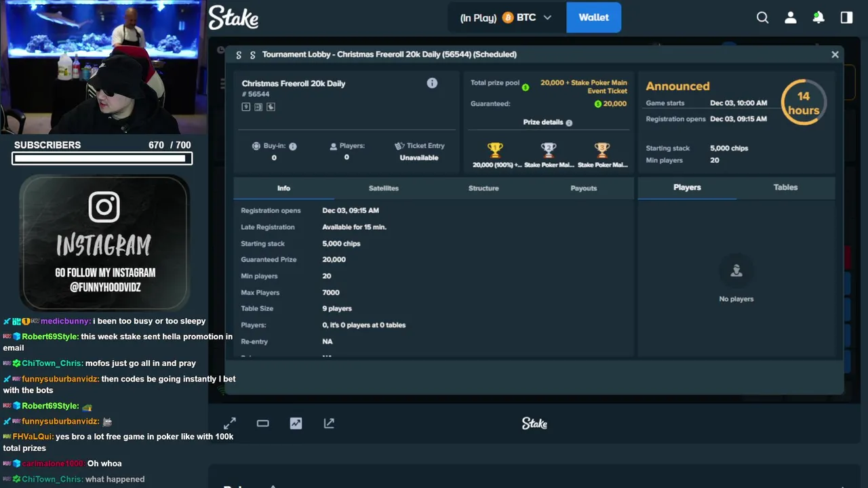Screen dimensions: 868x488
Task: Click the streamer webcam overlay
Action: (103, 67)
